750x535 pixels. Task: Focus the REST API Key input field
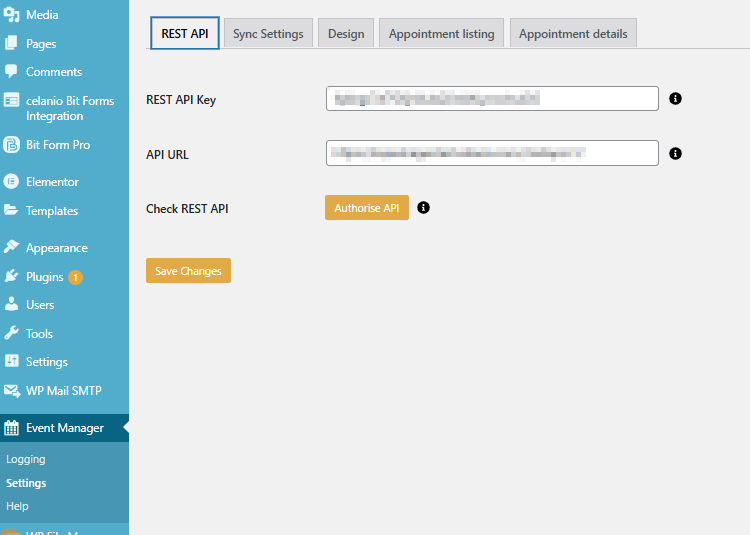point(492,98)
